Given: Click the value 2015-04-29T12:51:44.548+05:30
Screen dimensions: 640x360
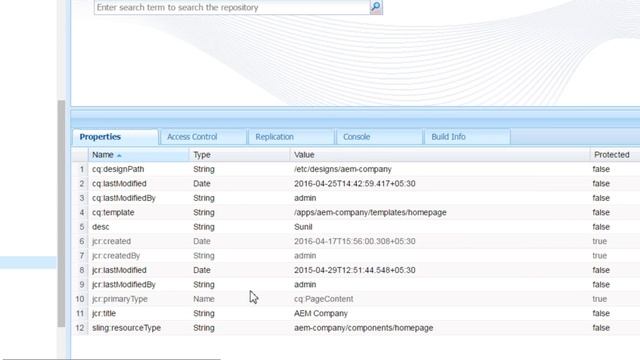Looking at the screenshot, I should tap(355, 270).
